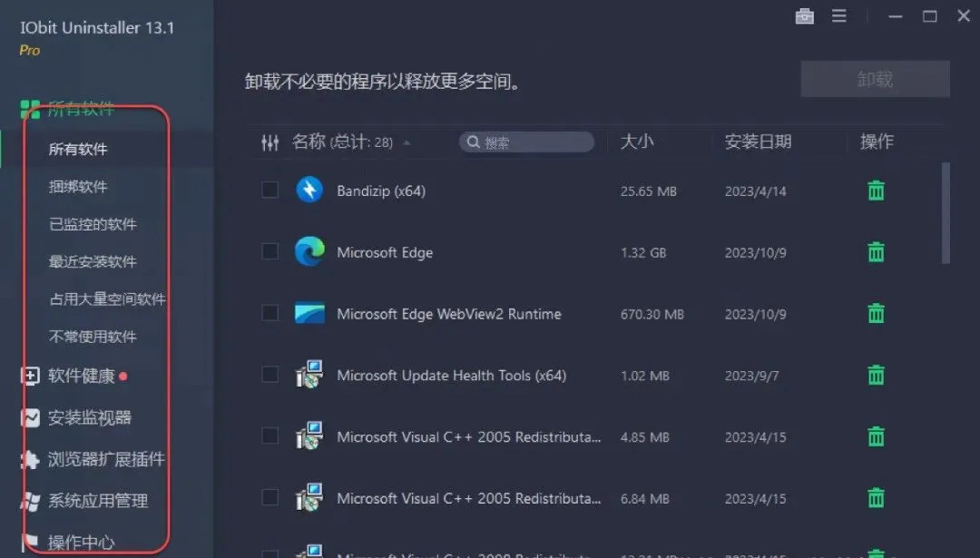Open 系统应用管理 section
This screenshot has width=980, height=558.
coord(98,501)
